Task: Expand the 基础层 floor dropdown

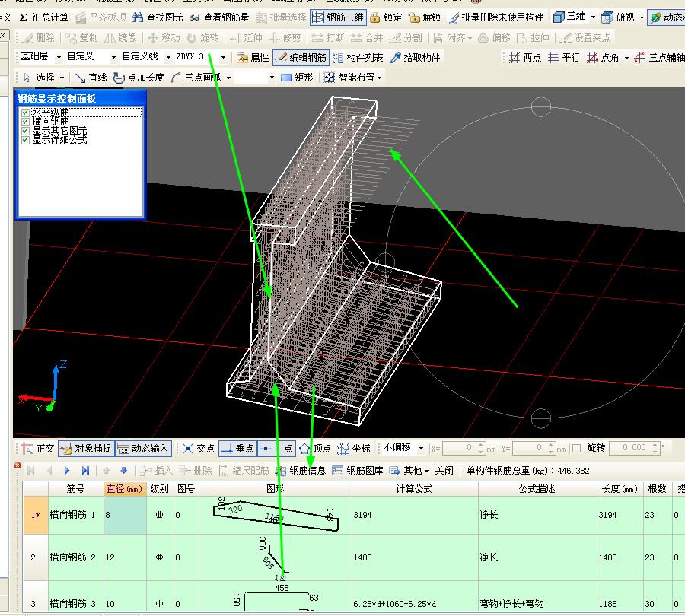Action: point(59,57)
